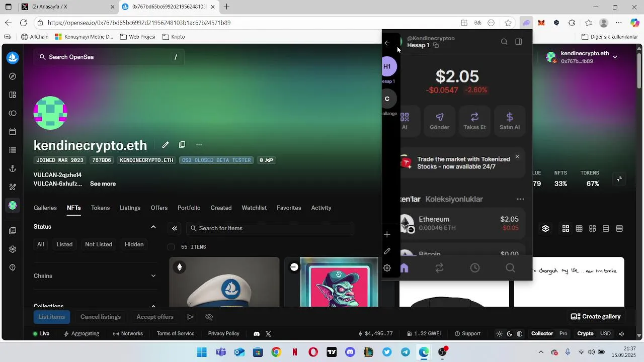644x362 pixels.
Task: Open the Settings gear icon in OpenSea sidebar
Action: [13, 249]
